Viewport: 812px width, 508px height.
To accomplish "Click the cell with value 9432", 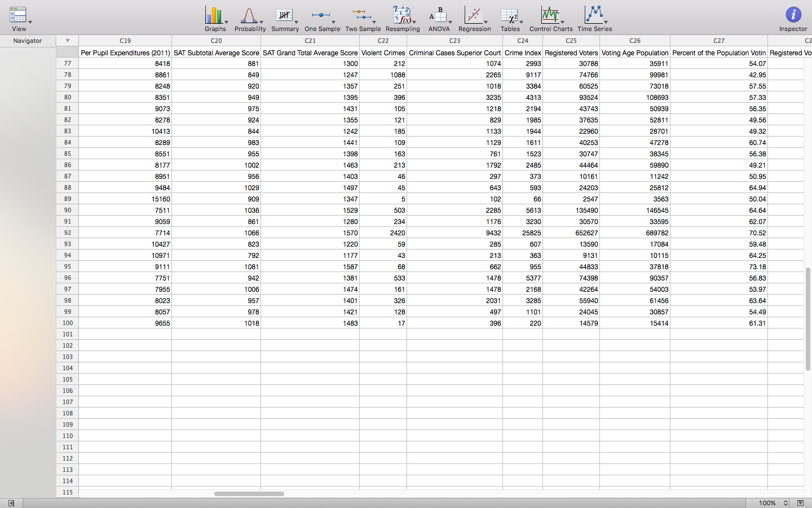I will pyautogui.click(x=454, y=233).
